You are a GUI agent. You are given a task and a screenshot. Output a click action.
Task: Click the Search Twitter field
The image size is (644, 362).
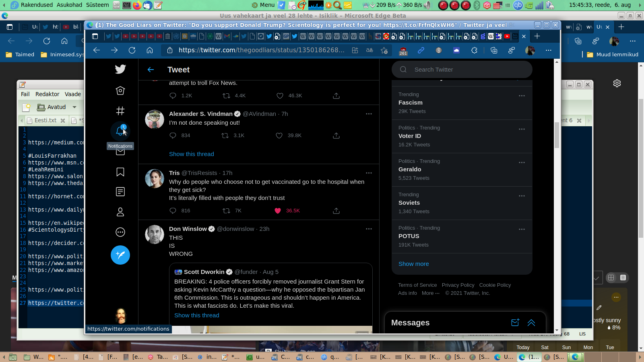462,70
